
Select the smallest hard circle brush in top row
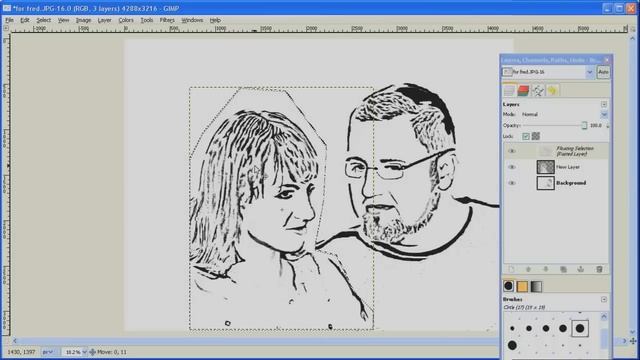[512, 328]
